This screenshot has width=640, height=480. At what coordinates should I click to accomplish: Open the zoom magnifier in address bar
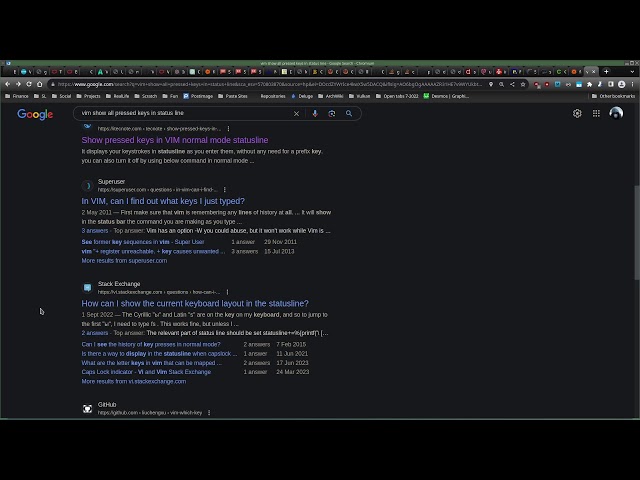[502, 84]
